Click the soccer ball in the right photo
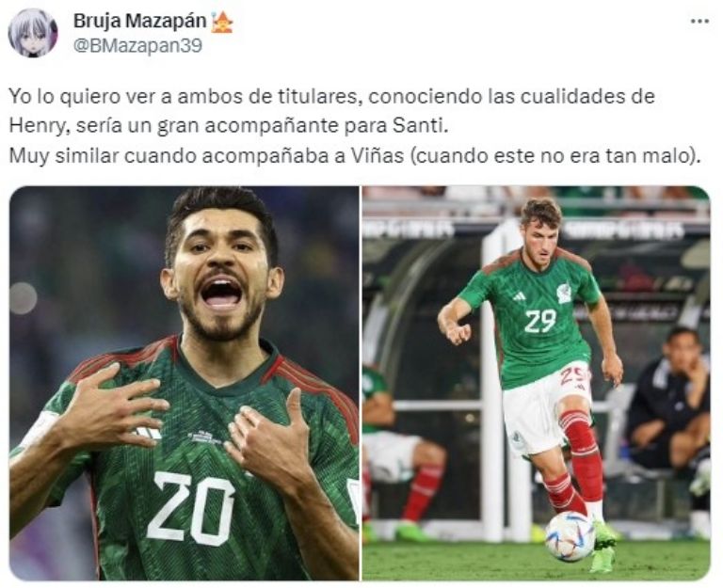The width and height of the screenshot is (723, 588). click(x=570, y=536)
